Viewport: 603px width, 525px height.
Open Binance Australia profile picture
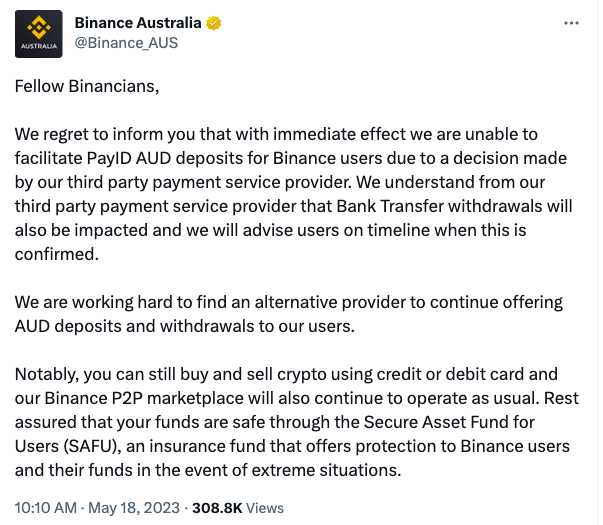coord(38,34)
